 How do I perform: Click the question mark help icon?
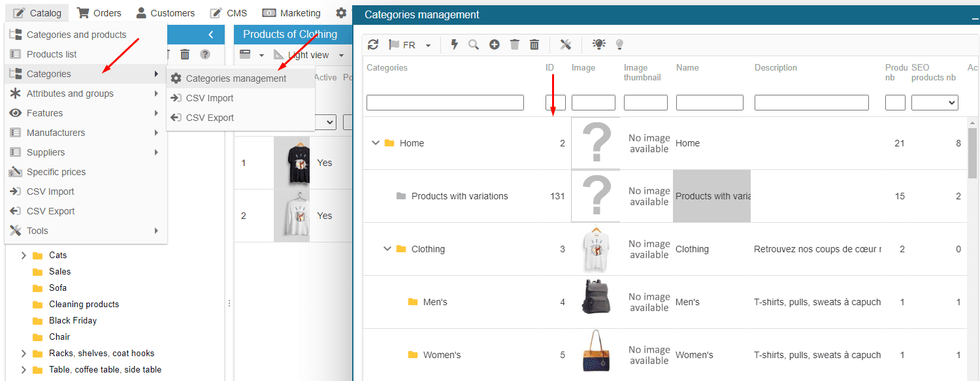(x=205, y=54)
